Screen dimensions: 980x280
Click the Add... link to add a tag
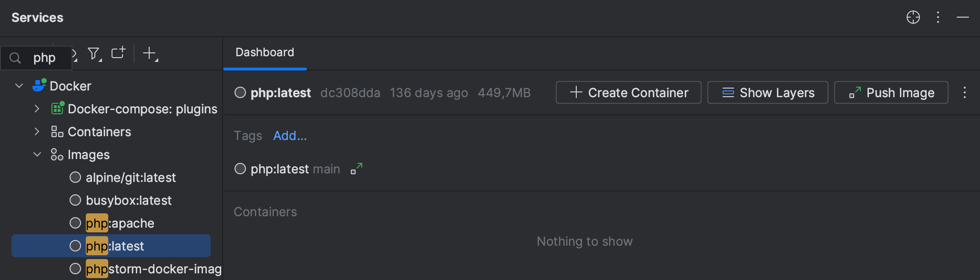pos(290,136)
